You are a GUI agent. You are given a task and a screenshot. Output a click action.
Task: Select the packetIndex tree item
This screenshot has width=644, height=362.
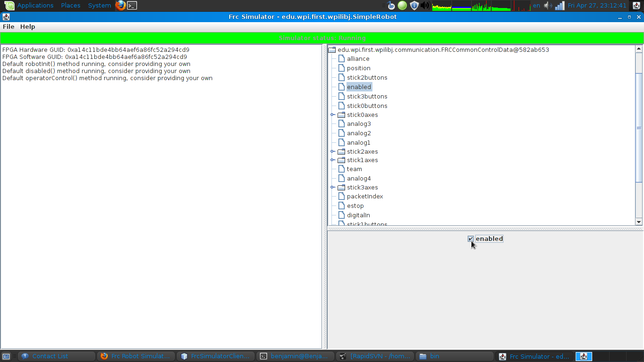click(365, 196)
